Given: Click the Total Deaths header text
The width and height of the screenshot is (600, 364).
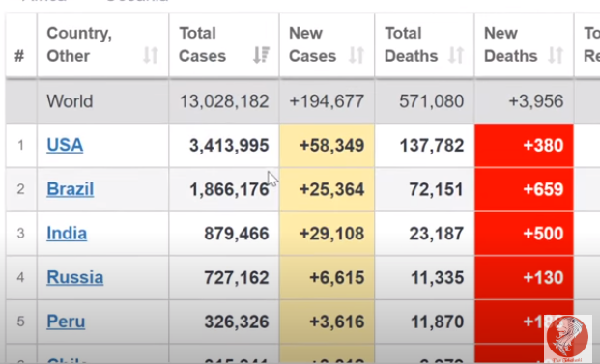Looking at the screenshot, I should (411, 44).
